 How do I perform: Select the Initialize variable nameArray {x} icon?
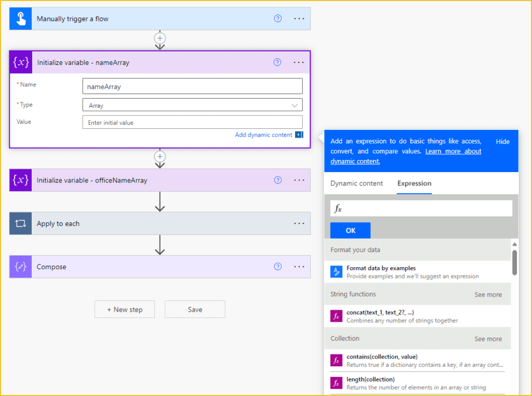20,62
